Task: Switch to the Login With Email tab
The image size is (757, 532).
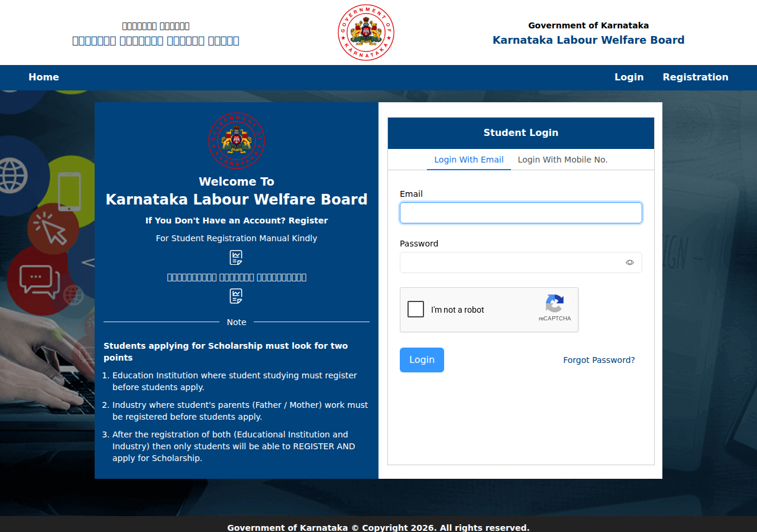Action: [x=469, y=160]
